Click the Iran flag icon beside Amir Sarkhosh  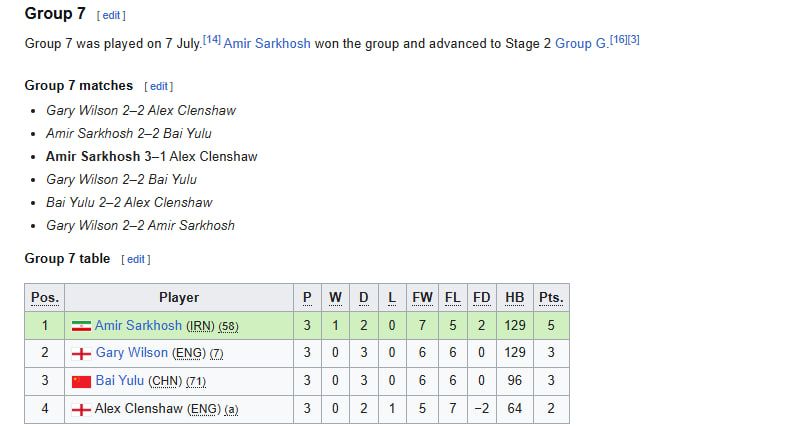point(81,326)
